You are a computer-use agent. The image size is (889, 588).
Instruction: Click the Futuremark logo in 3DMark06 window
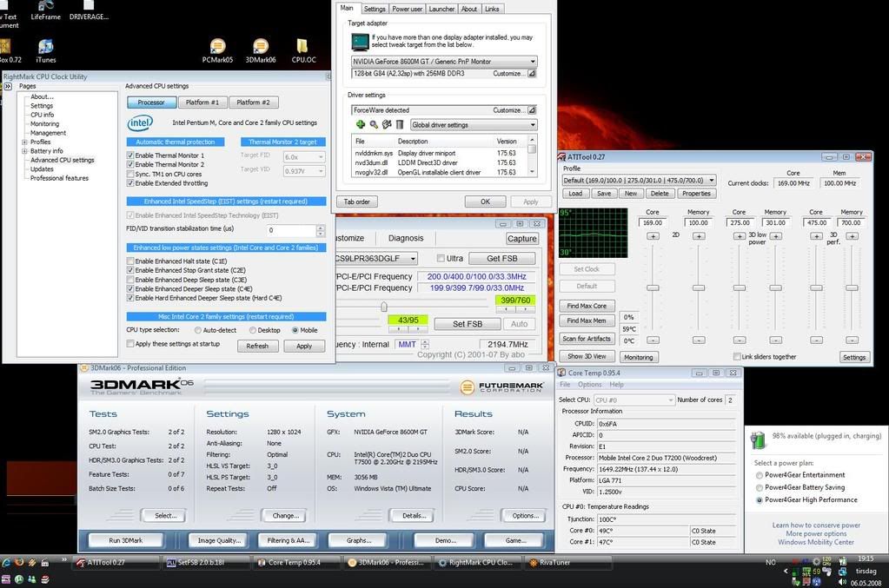[x=501, y=386]
